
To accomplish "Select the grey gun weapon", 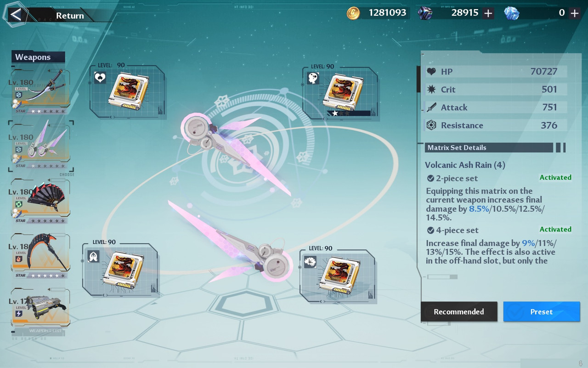I will click(41, 308).
